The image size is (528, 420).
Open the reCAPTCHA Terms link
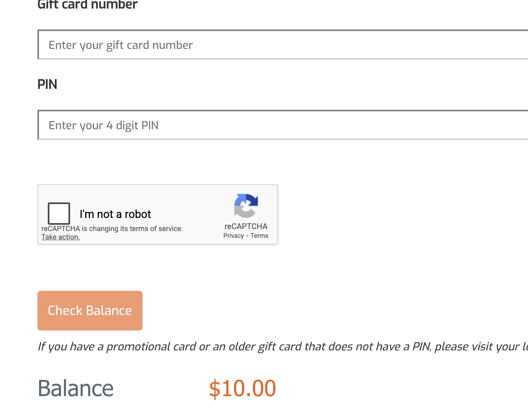click(259, 236)
